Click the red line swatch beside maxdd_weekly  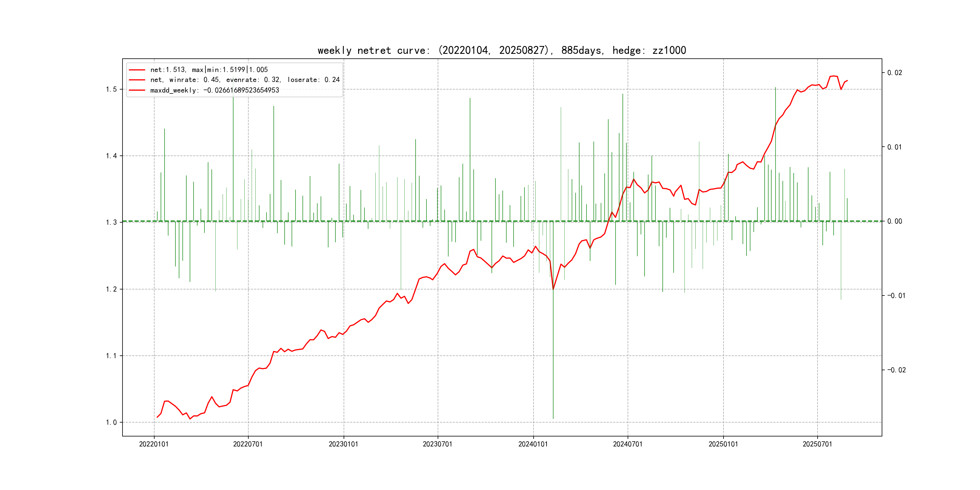(137, 90)
